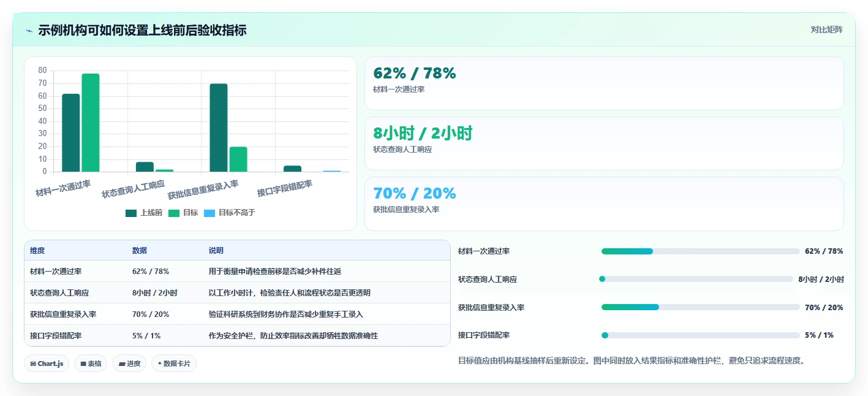Click table cell 状态查询人工响应
Image resolution: width=868 pixels, height=396 pixels.
click(x=59, y=293)
